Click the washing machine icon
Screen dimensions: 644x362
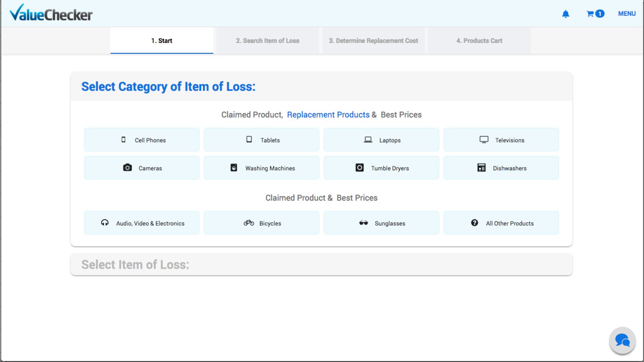pyautogui.click(x=234, y=167)
